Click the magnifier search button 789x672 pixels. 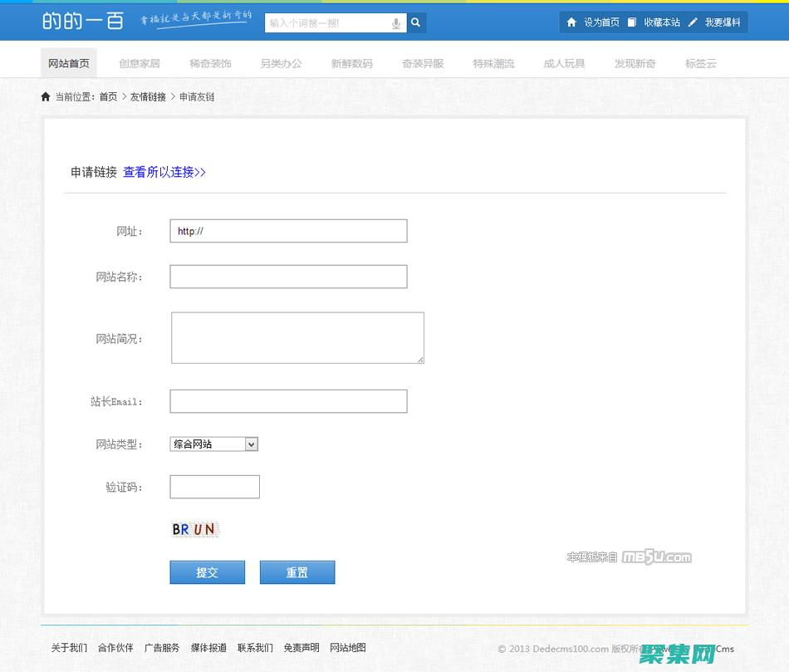click(416, 23)
